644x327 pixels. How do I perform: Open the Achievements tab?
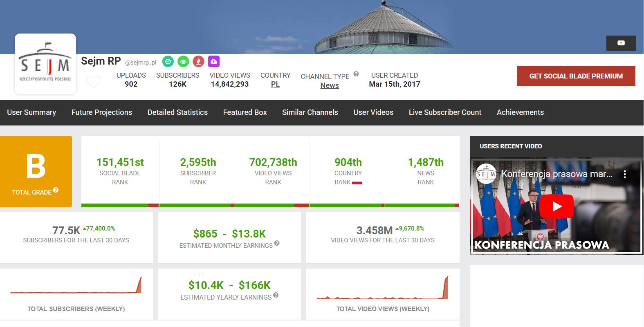pos(520,112)
